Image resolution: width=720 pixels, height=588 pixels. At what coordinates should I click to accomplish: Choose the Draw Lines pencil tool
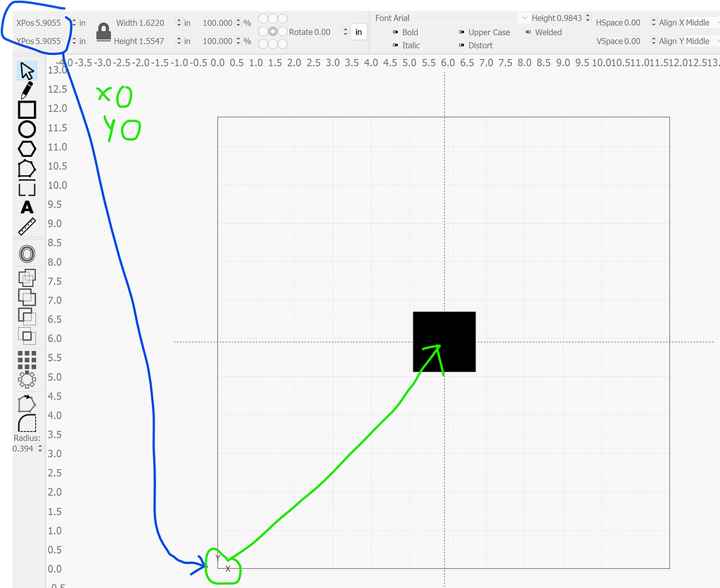[x=27, y=91]
